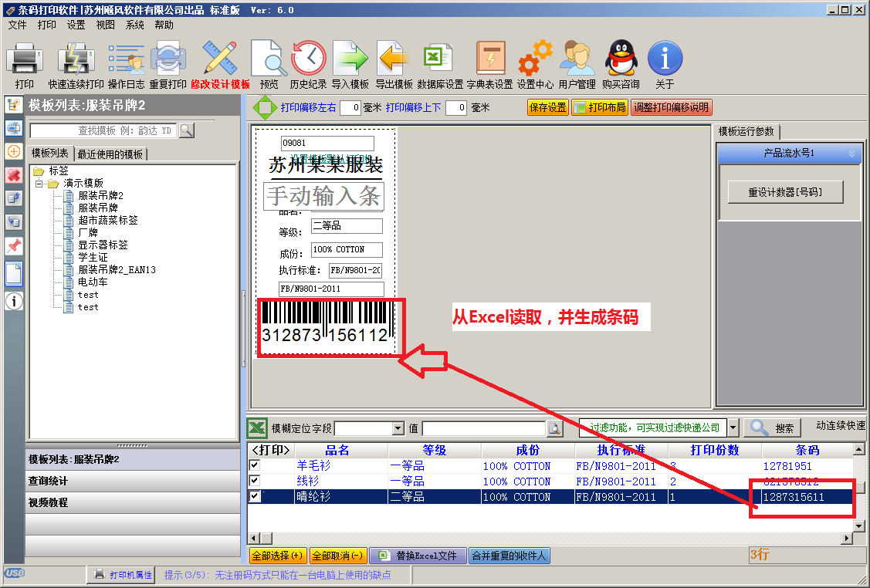Open 历史纪录 clock icon
Viewport: 870px width, 588px height.
(x=309, y=58)
